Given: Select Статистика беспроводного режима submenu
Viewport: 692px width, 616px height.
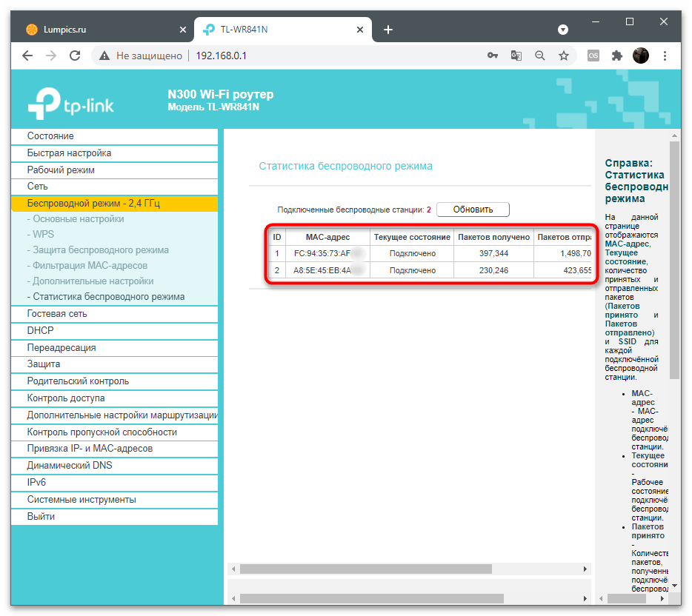Looking at the screenshot, I should [105, 296].
